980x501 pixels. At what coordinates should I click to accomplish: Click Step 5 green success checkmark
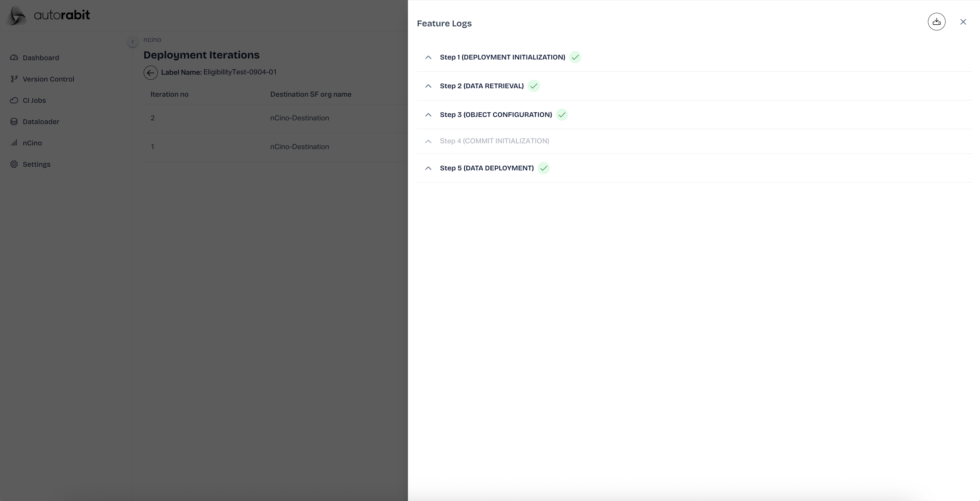[x=544, y=168]
